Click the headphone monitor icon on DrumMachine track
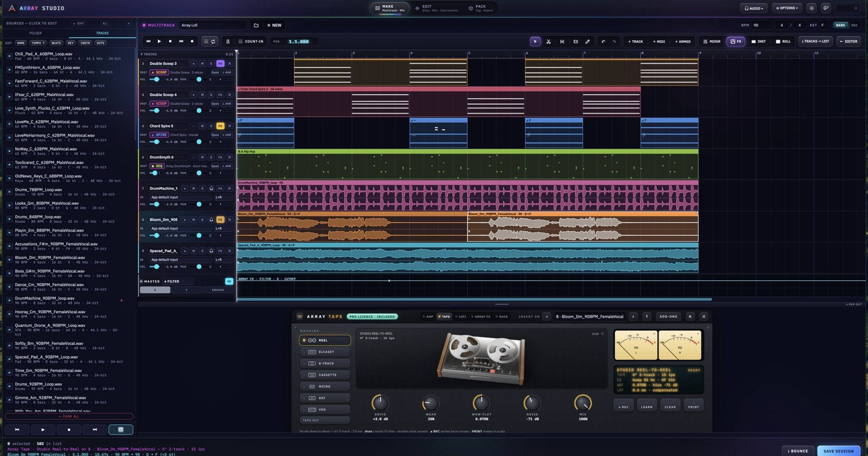This screenshot has height=456, width=868. click(212, 189)
